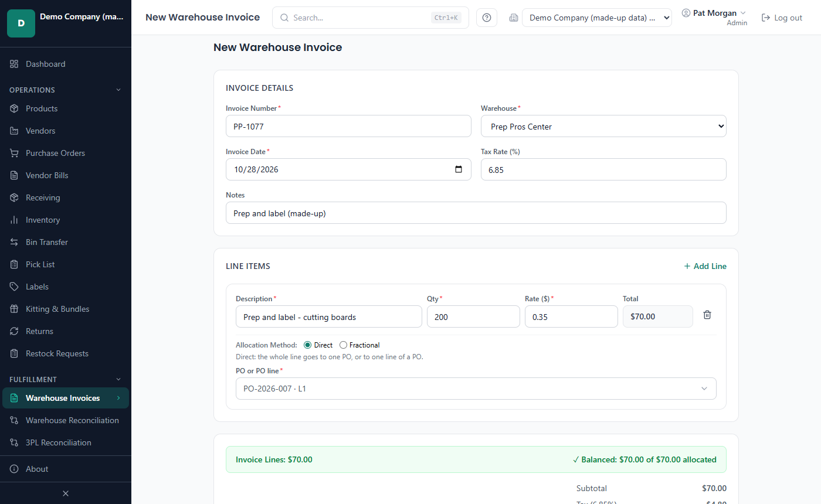Click the Tax Rate field
821x504 pixels.
tap(603, 169)
